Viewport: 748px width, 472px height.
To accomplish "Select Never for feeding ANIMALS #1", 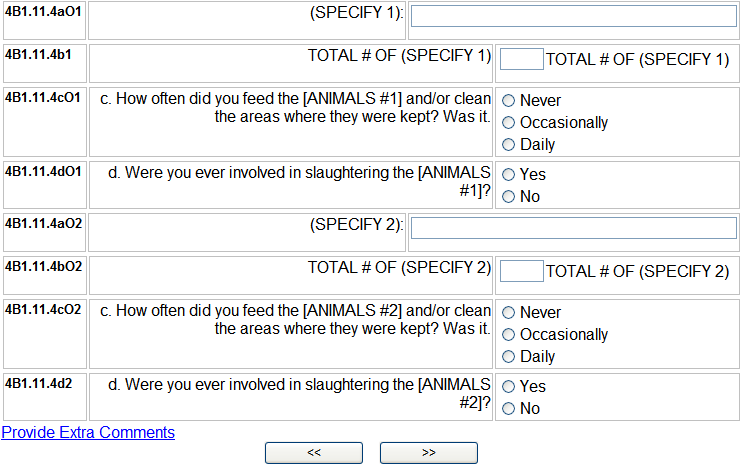I will [509, 101].
